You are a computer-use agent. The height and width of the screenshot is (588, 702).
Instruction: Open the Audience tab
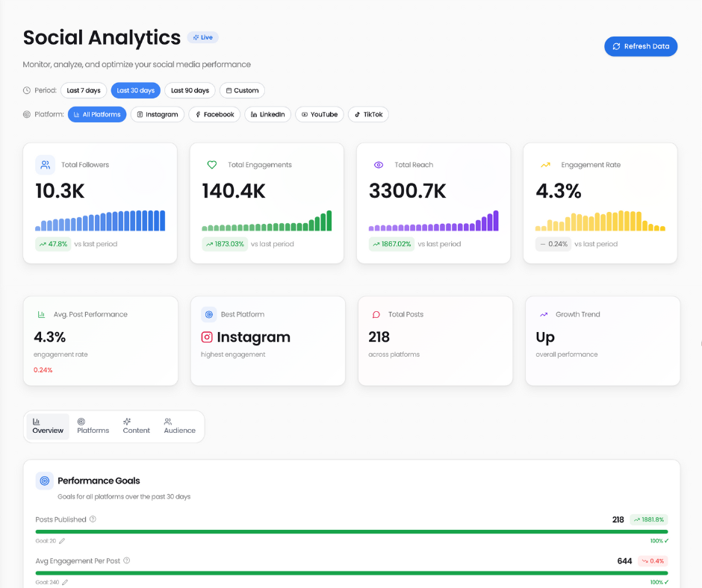(x=179, y=425)
